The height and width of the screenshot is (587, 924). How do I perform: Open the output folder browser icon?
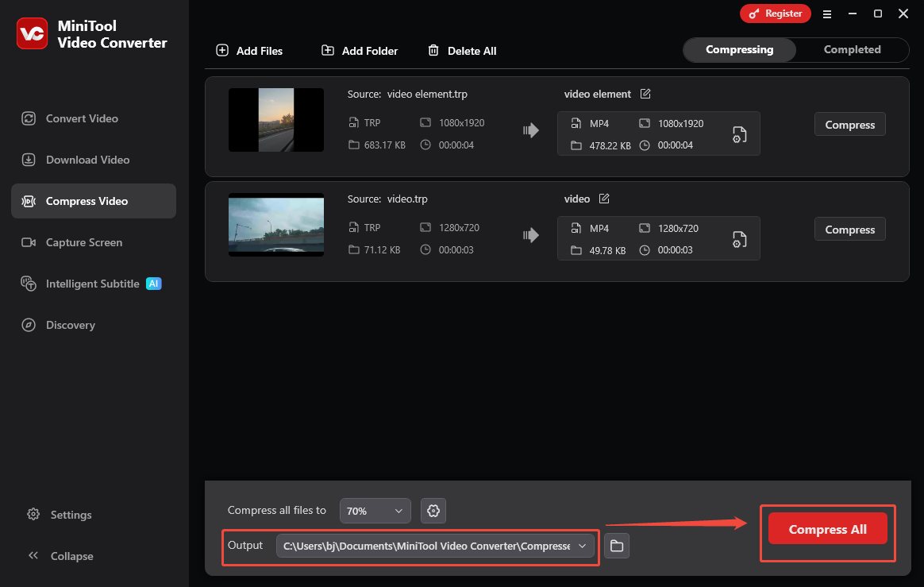click(x=616, y=546)
